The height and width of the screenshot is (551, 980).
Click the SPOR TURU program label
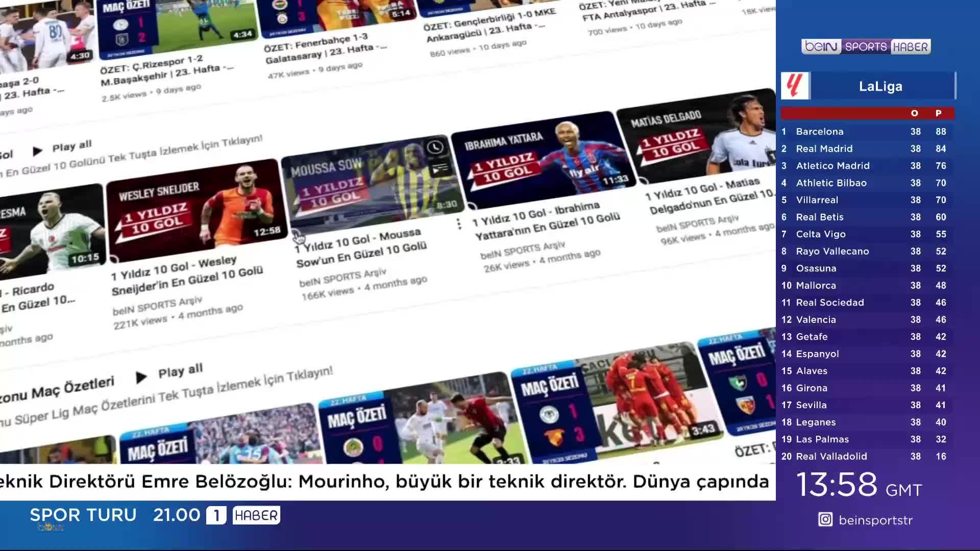click(83, 515)
